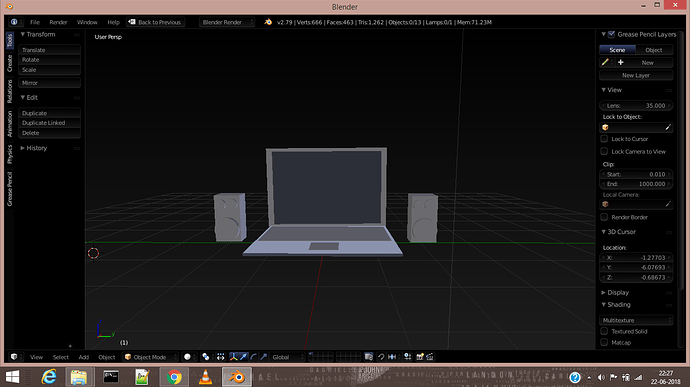Click the pivot point selector icon
Viewport: 690px width, 387px height.
[x=206, y=357]
